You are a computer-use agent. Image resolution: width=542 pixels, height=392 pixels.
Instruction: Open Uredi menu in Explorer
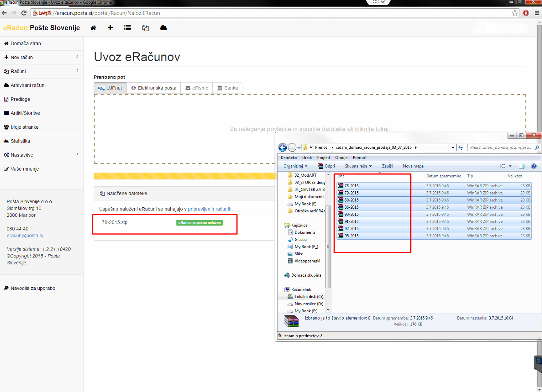(x=307, y=158)
